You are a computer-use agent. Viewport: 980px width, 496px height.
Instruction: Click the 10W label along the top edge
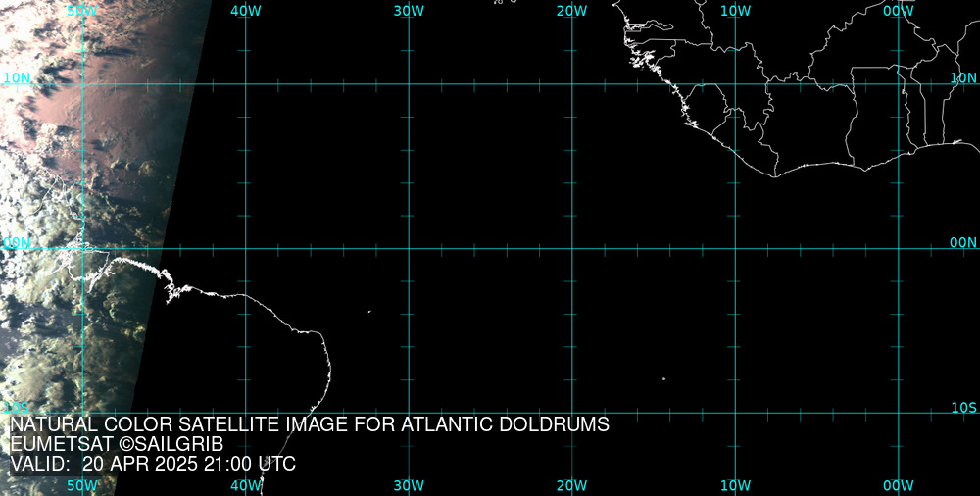[736, 11]
